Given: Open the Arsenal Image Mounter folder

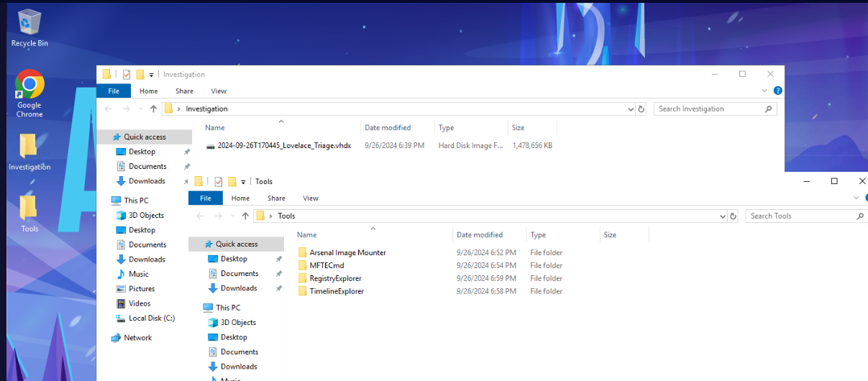Looking at the screenshot, I should click(x=347, y=253).
